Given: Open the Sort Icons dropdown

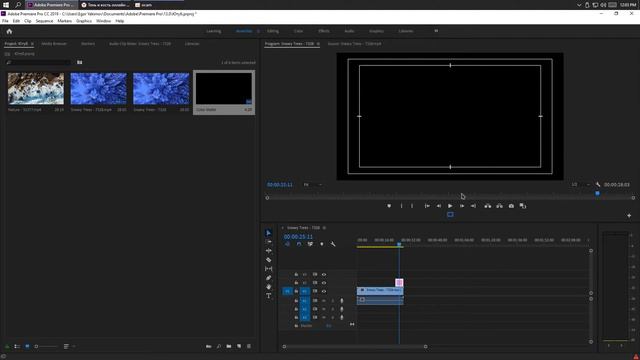Looking at the screenshot, I should click(68, 347).
